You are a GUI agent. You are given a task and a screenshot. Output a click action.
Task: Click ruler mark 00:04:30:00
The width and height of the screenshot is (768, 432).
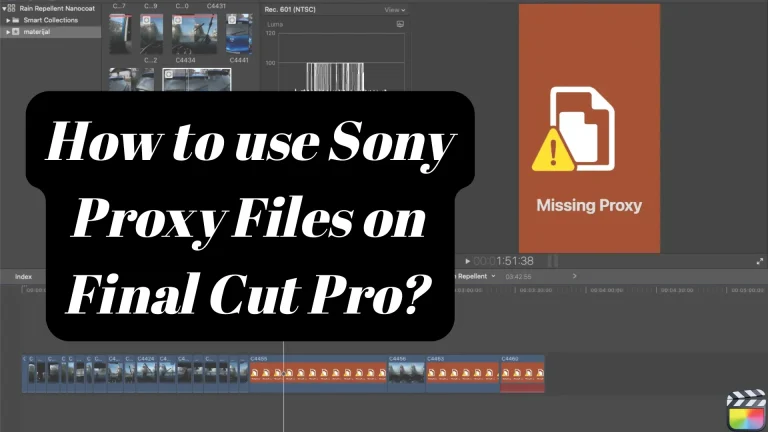(x=677, y=290)
